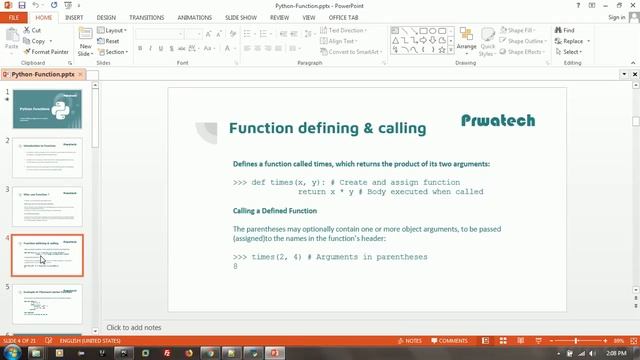The image size is (640, 360).
Task: Align text left in Paragraph group
Action: [247, 49]
